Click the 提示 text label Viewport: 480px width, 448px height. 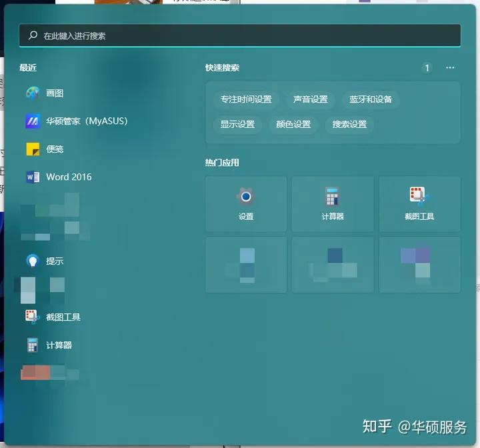[x=55, y=261]
